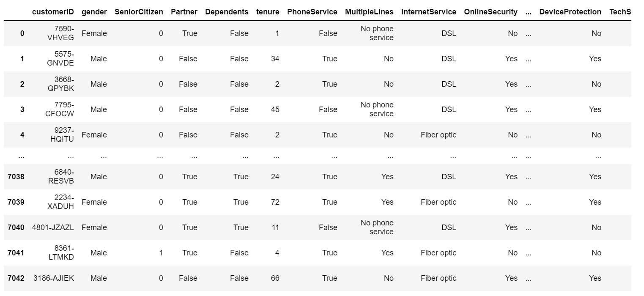Click the gender column header
The width and height of the screenshot is (644, 296).
coord(94,12)
